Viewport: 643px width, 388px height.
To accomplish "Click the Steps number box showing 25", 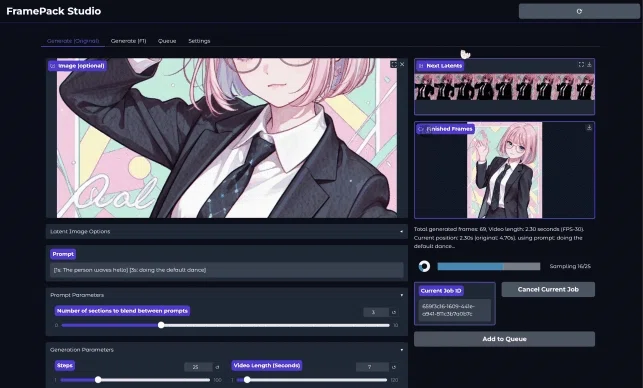I will point(198,367).
